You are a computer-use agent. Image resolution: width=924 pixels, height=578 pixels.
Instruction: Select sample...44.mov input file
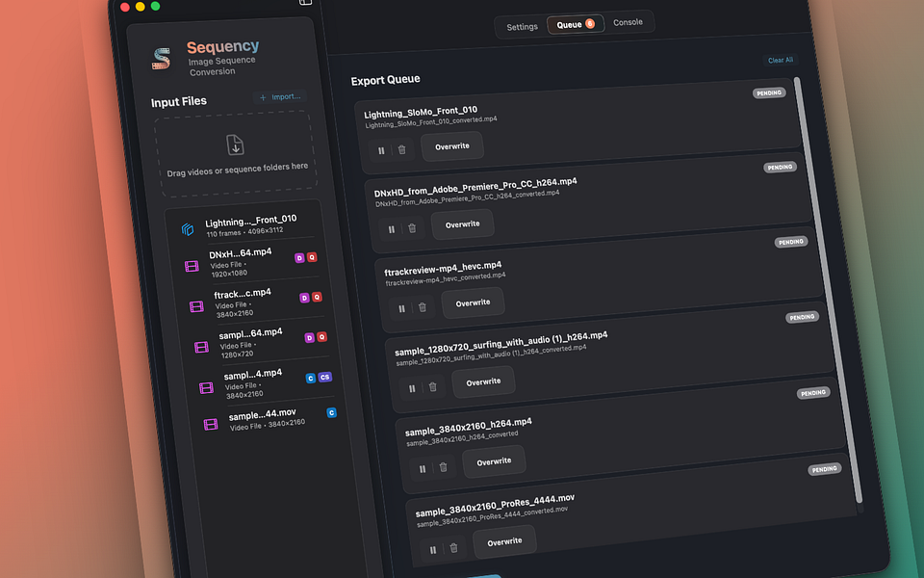pos(269,419)
